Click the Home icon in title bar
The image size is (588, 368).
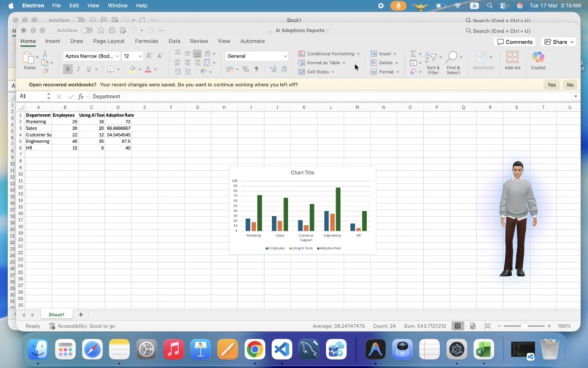click(101, 31)
